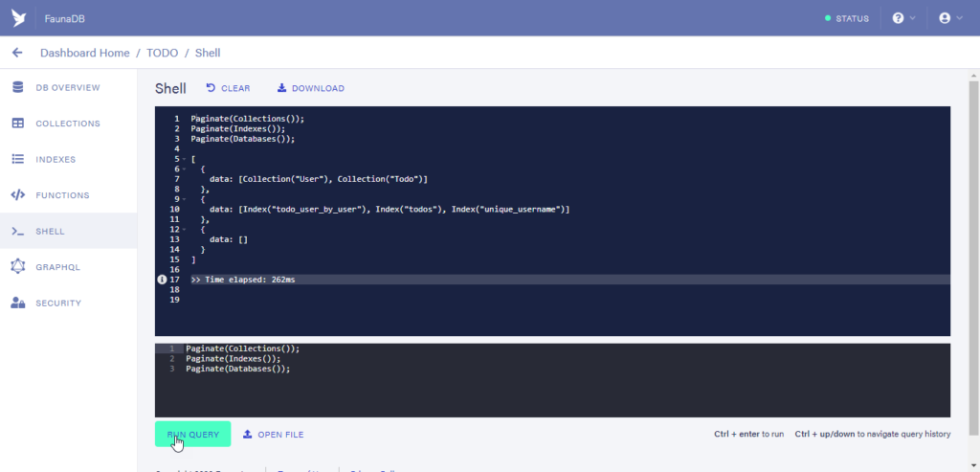Click the page vertical scrollbar
The width and height of the screenshot is (980, 472).
coord(974,258)
